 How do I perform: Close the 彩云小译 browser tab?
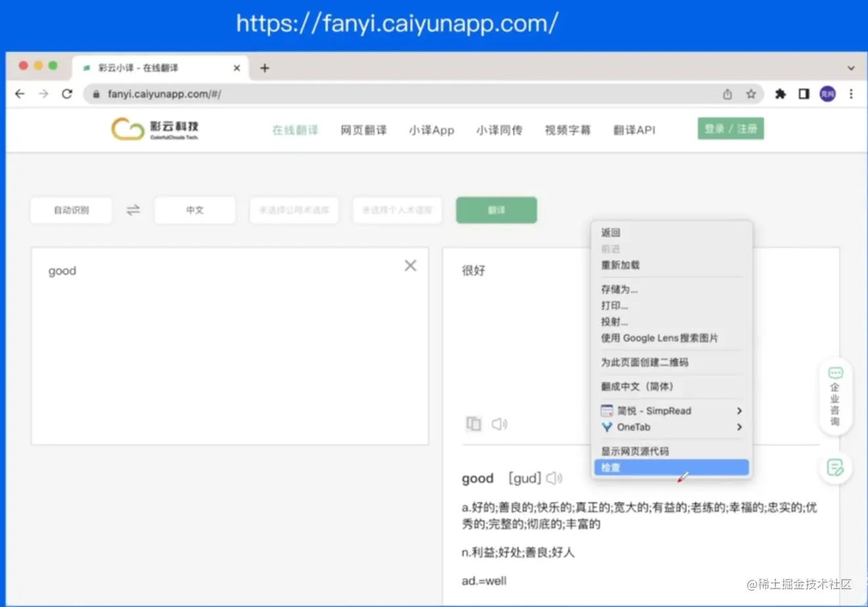point(237,68)
